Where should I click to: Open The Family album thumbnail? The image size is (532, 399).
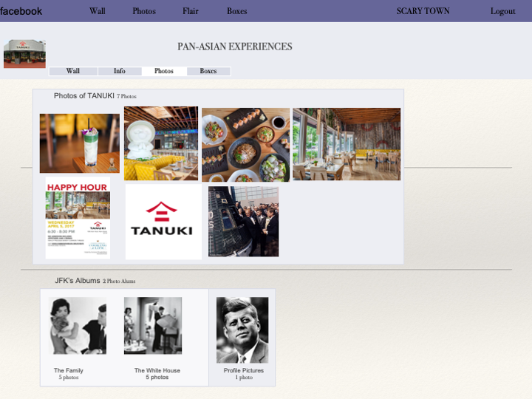[78, 326]
